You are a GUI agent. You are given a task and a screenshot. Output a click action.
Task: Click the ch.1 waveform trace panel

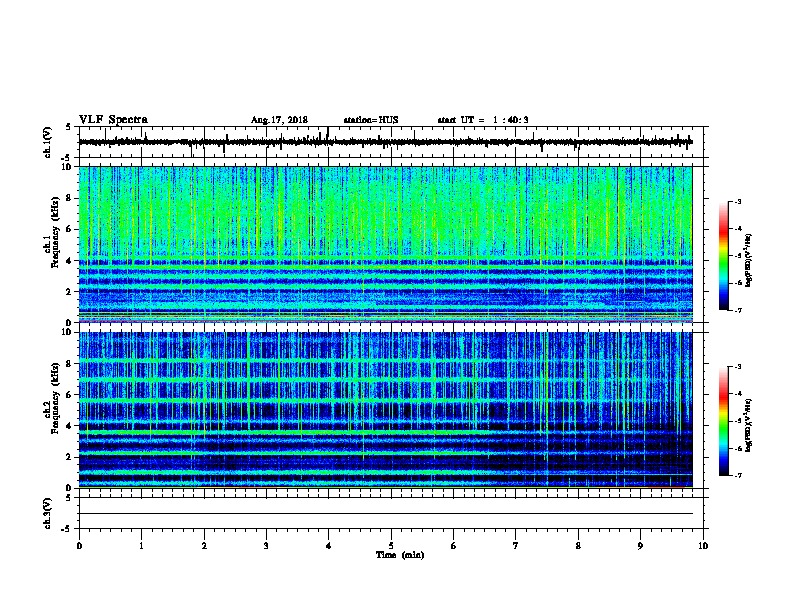pyautogui.click(x=393, y=142)
